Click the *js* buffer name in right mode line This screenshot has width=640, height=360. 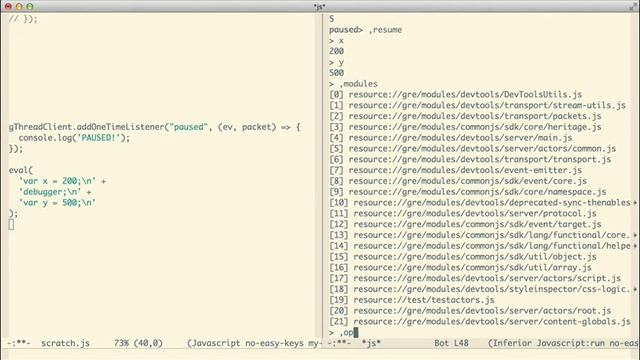(x=371, y=343)
